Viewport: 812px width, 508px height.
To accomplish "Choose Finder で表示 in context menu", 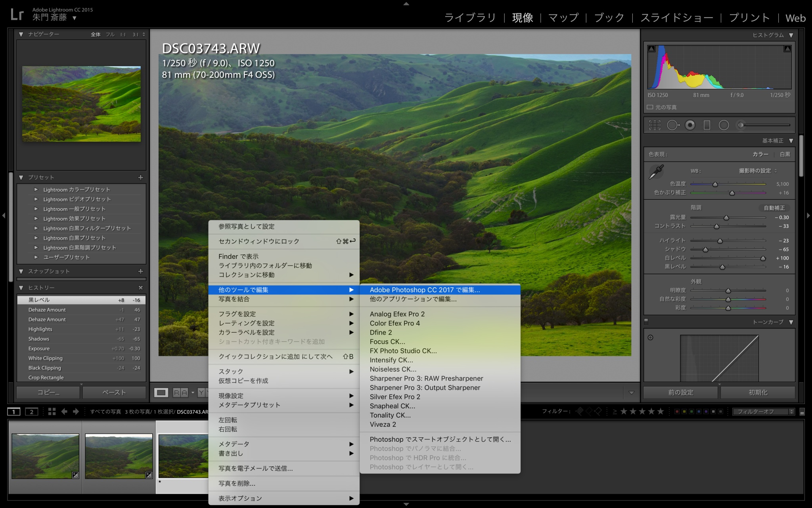I will tap(284, 256).
